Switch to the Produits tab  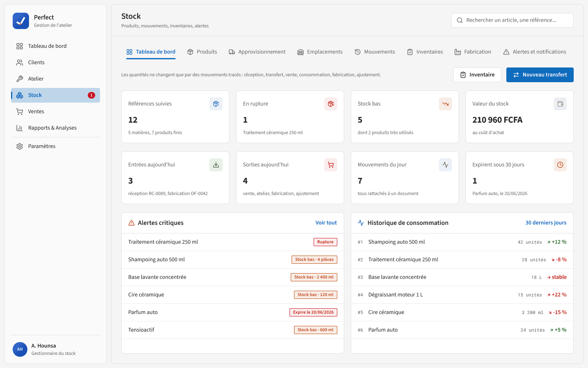pyautogui.click(x=202, y=52)
